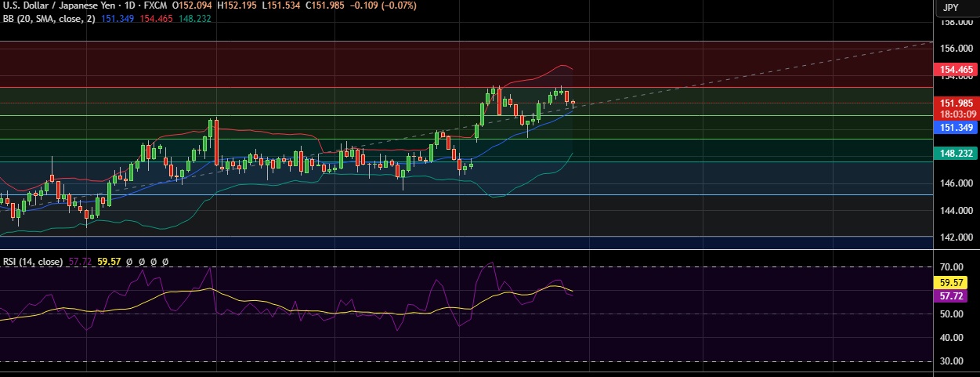Click the U.S. Dollar / Japanese Yen title
This screenshot has height=377, width=980.
coord(59,5)
